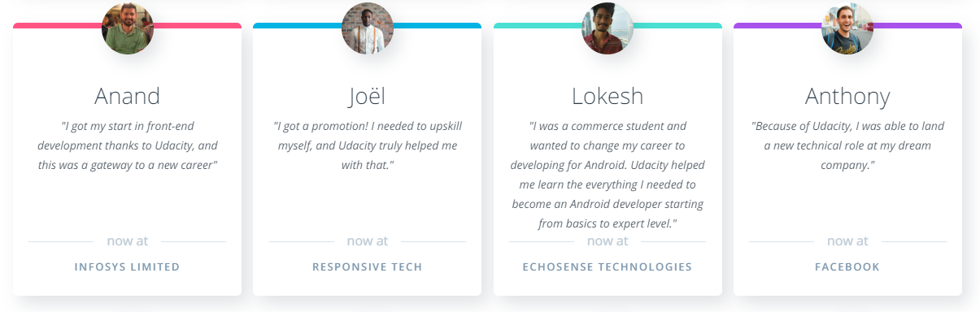The width and height of the screenshot is (980, 312).
Task: Click Joël's promotion testimonial quote
Action: (x=368, y=145)
